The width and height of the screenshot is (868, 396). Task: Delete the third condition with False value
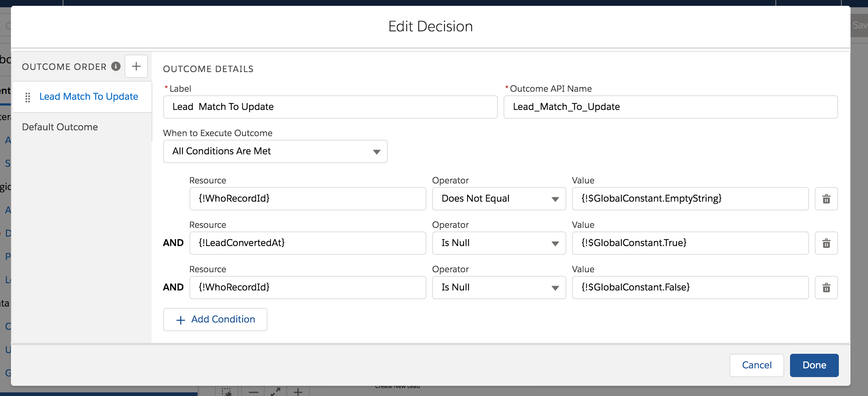(x=826, y=288)
